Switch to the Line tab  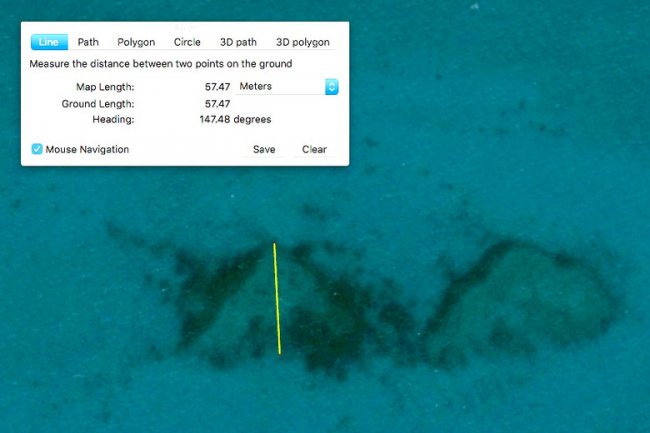49,42
